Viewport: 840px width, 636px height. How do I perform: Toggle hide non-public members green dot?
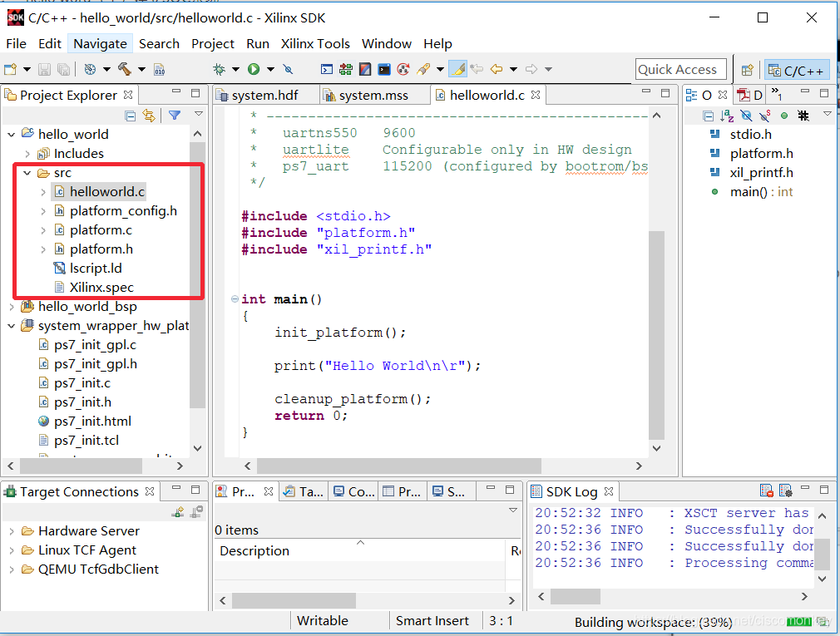[784, 116]
